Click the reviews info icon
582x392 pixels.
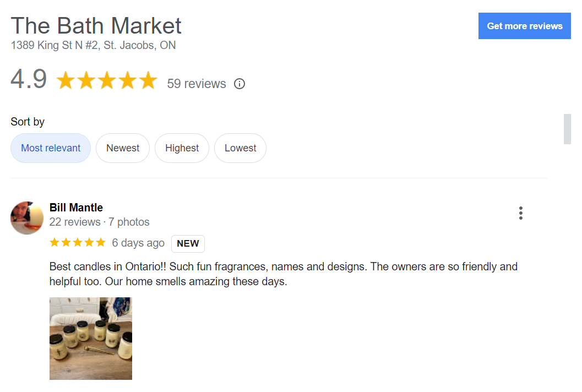coord(240,84)
